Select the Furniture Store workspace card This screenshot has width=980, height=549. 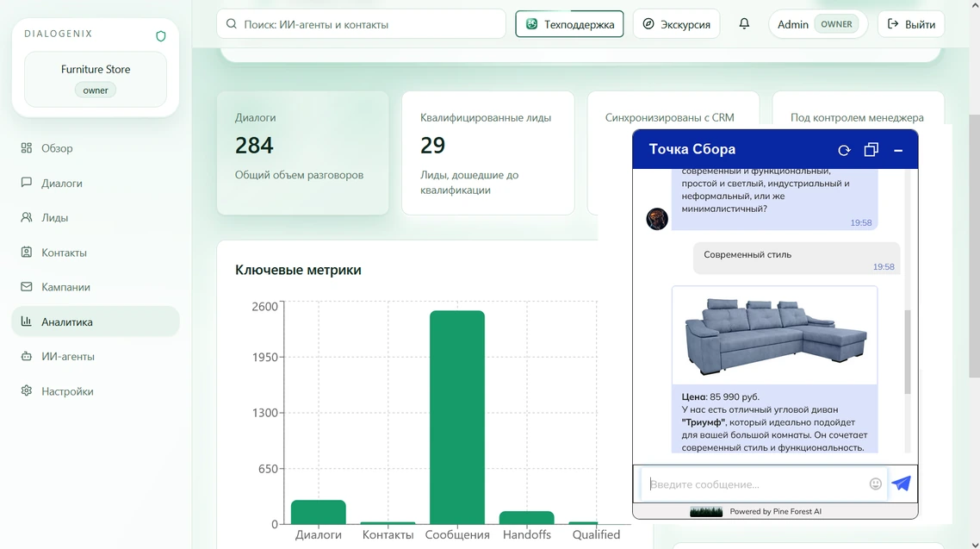coord(96,79)
